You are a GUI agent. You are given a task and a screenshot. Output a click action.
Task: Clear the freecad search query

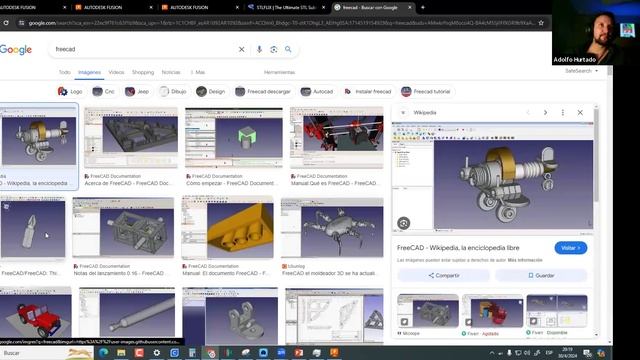pyautogui.click(x=242, y=49)
